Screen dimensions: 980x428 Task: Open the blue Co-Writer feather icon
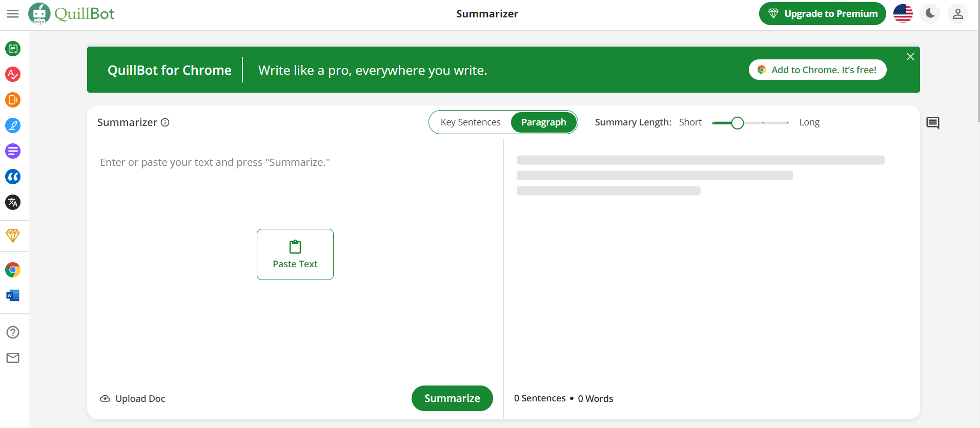pyautogui.click(x=13, y=125)
